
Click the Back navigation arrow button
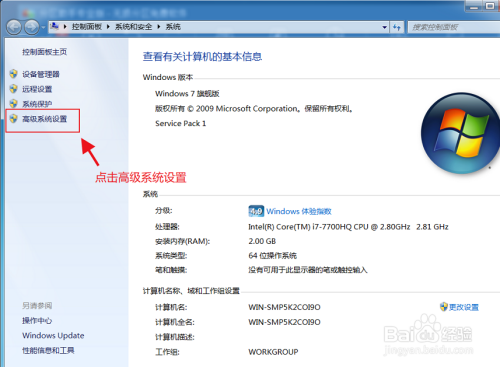click(14, 27)
